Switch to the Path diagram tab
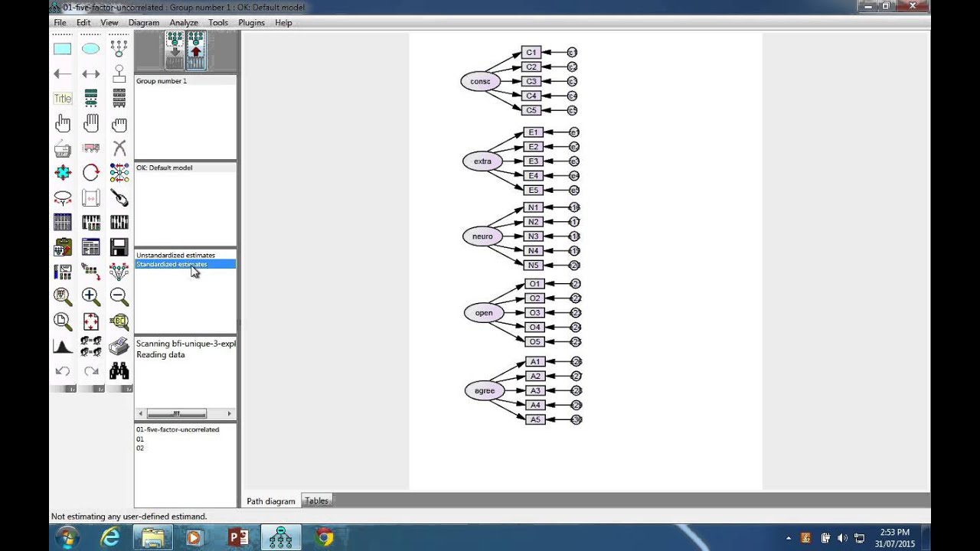Viewport: 980px width, 551px height. click(270, 501)
